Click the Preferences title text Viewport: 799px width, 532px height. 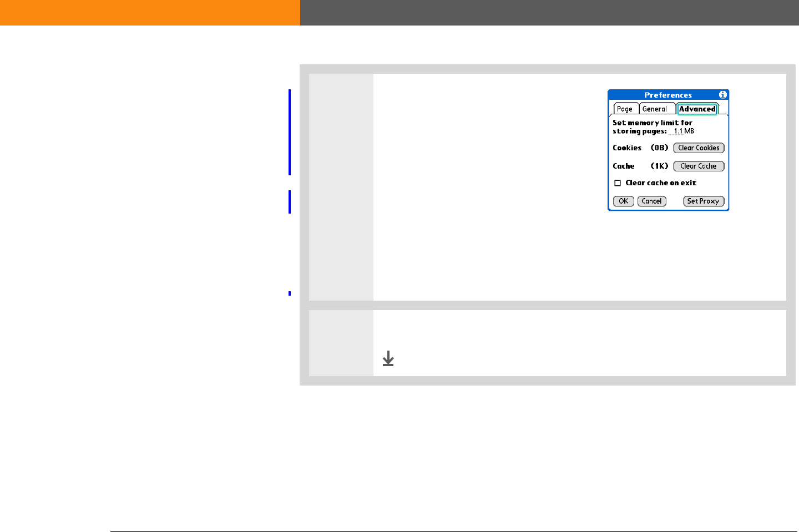668,95
